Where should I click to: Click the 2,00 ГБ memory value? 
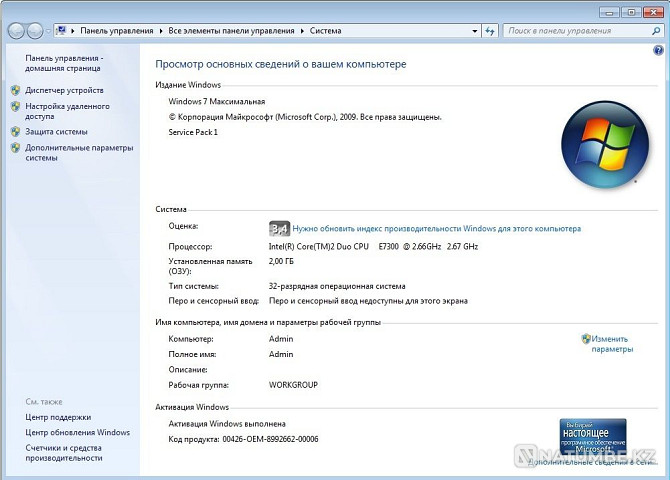pos(281,261)
